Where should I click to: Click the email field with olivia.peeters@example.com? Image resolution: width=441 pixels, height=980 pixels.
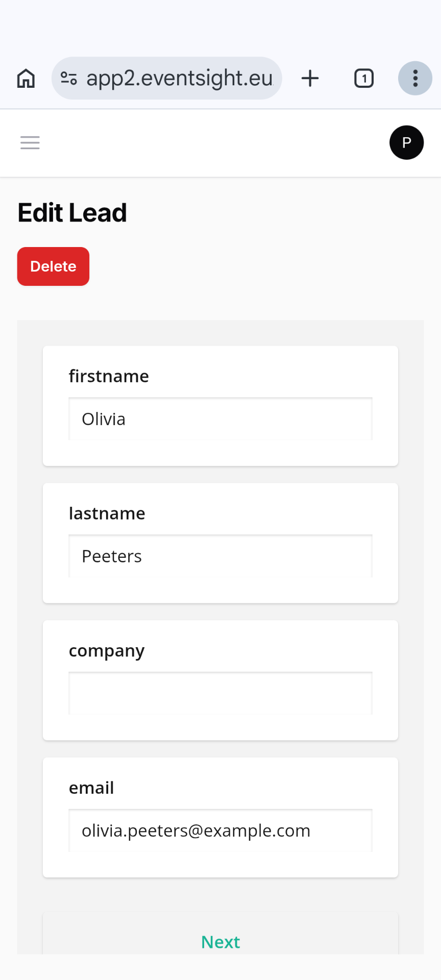(x=220, y=830)
